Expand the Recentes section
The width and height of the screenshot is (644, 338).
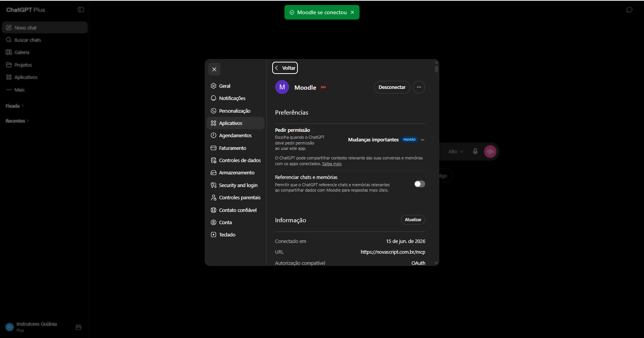(x=17, y=121)
